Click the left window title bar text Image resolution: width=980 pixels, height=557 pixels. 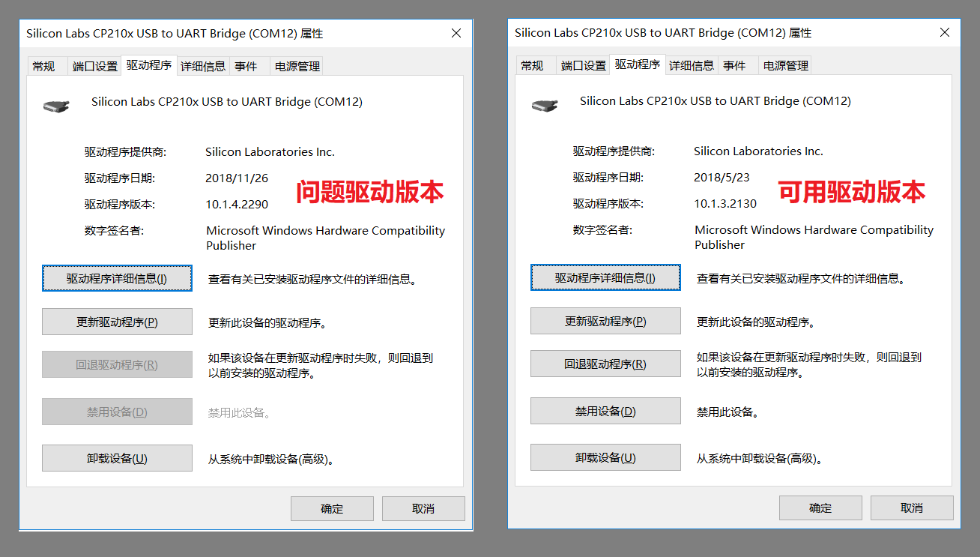click(x=175, y=33)
